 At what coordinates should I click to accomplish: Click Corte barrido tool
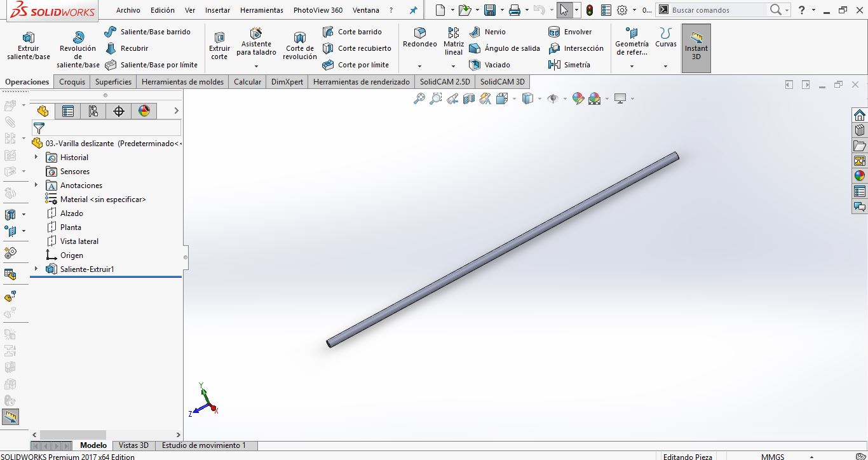coord(352,32)
